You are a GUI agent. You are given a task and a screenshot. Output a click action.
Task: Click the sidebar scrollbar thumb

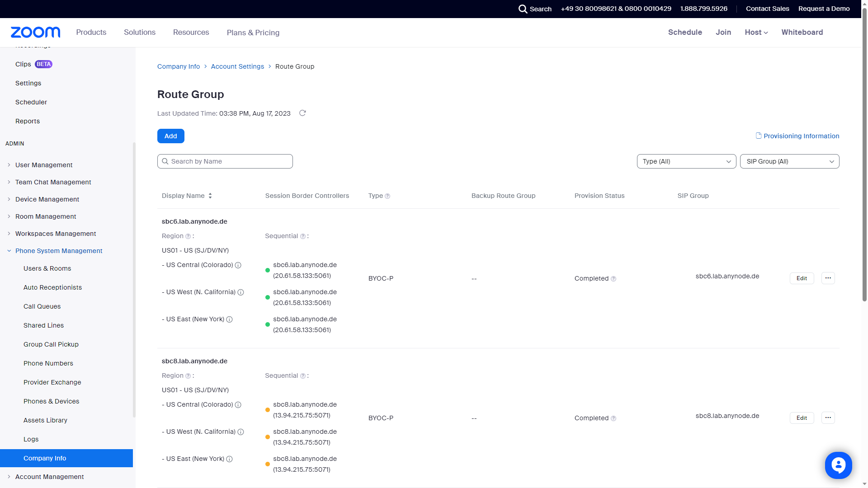(134, 280)
